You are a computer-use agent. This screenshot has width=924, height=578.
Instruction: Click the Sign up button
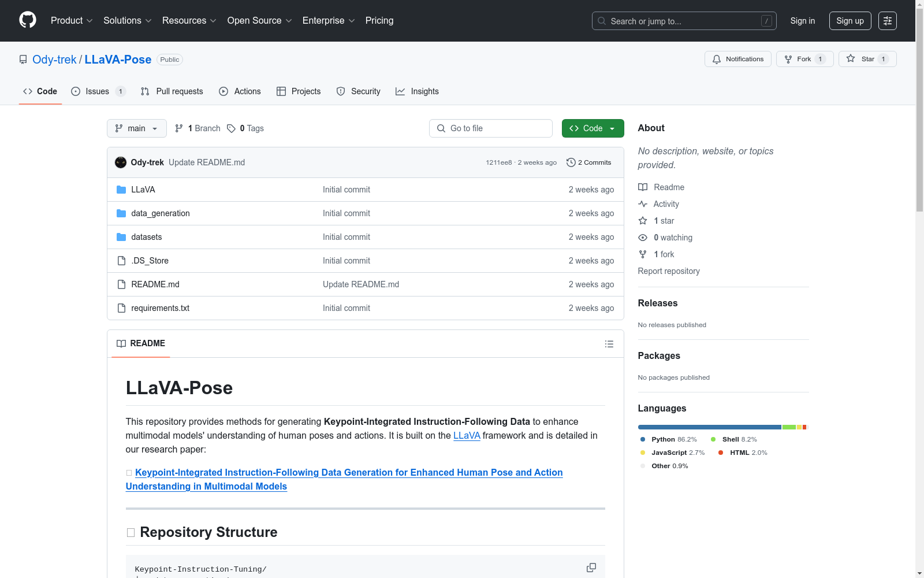tap(850, 21)
